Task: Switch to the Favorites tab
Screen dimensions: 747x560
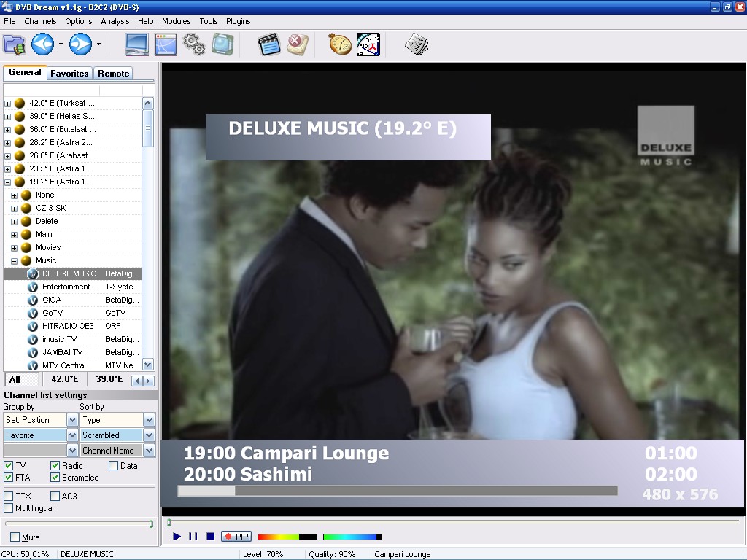Action: click(x=69, y=73)
